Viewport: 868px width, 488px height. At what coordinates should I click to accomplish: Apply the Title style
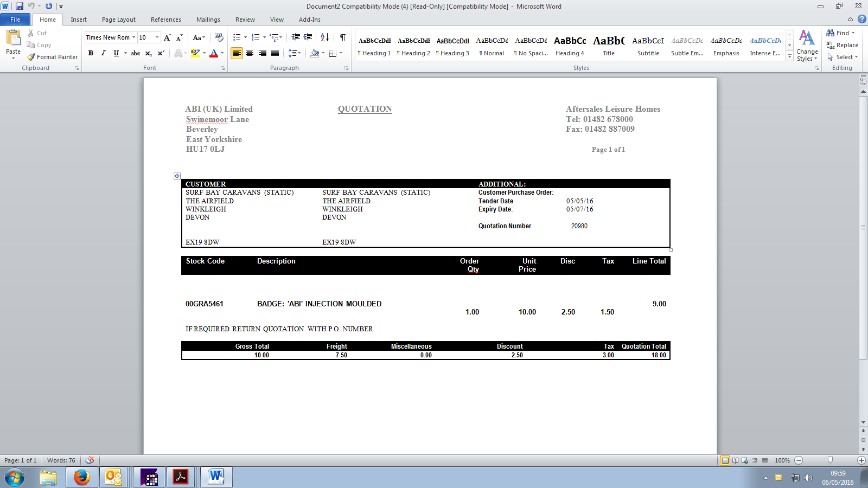click(x=609, y=46)
